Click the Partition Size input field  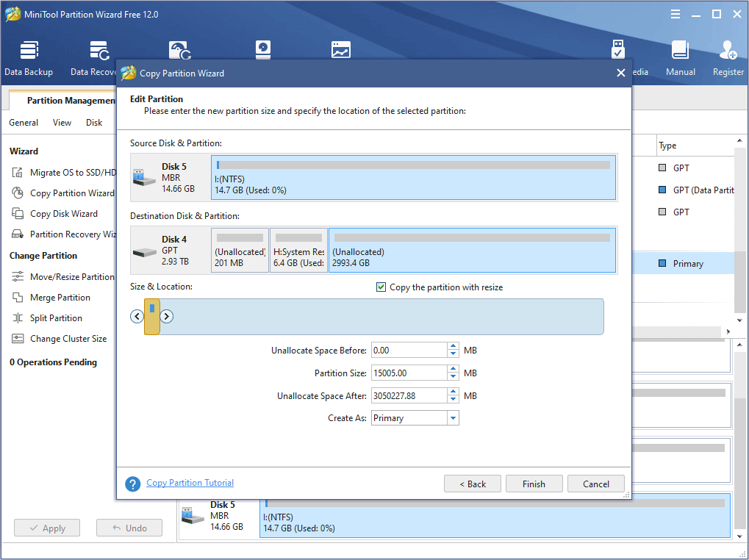point(409,373)
